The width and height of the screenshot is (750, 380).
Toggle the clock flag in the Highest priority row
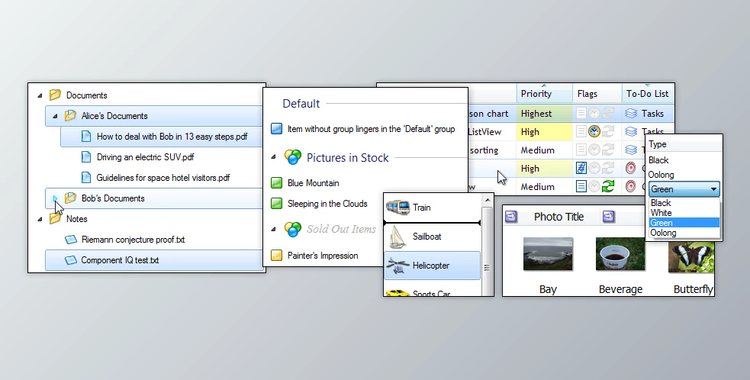594,113
